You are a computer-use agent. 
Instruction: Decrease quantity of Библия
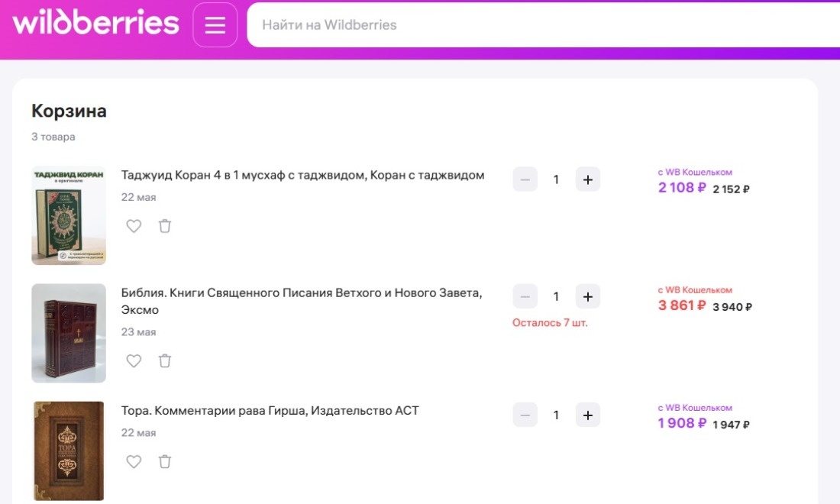pyautogui.click(x=525, y=297)
